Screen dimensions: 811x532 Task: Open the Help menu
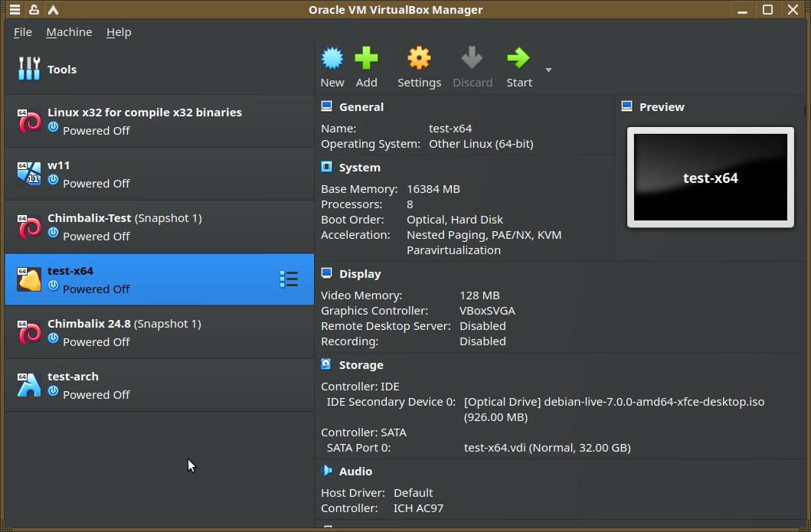coord(119,32)
